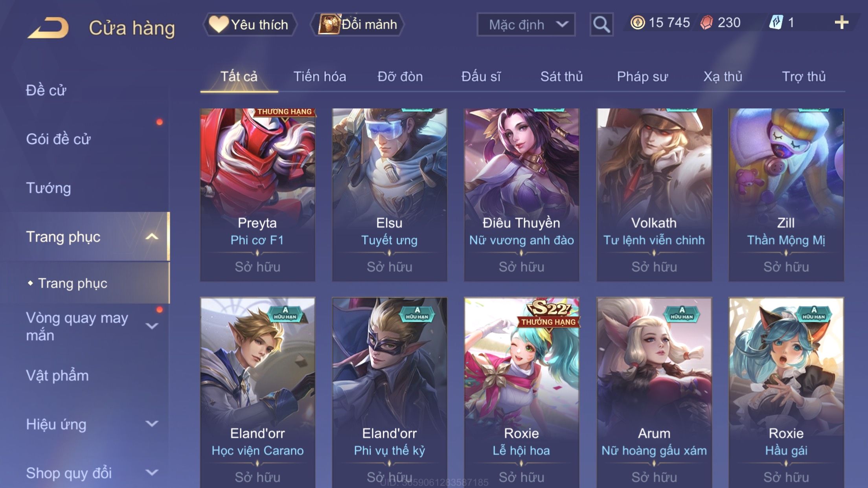
Task: Open Gói đề cử in sidebar
Action: [58, 139]
